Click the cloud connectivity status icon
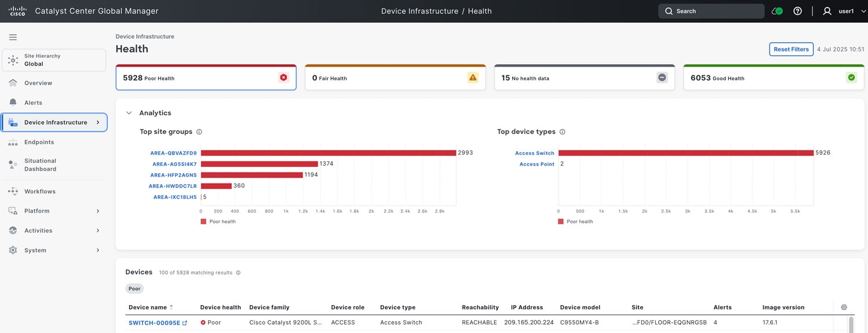The width and height of the screenshot is (868, 333). pos(777,11)
